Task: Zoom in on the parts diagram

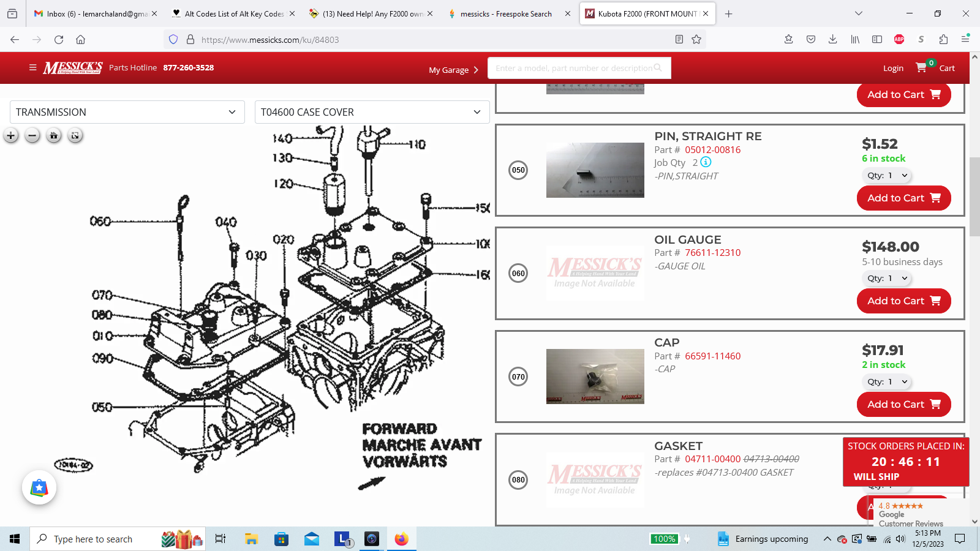Action: [11, 135]
